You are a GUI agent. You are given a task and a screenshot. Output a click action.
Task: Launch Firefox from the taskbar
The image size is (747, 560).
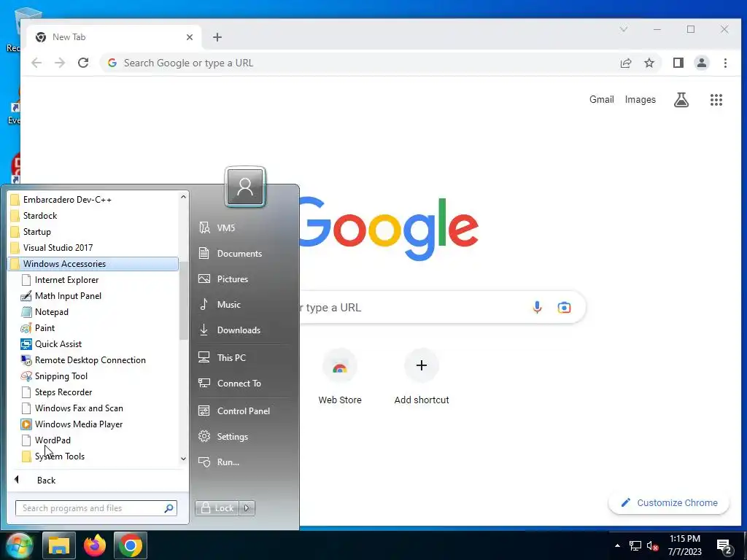[x=95, y=545]
